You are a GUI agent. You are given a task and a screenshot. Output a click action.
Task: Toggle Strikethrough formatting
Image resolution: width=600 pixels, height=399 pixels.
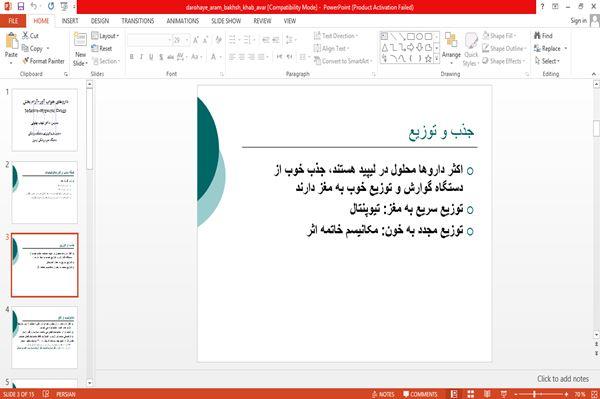pos(170,57)
